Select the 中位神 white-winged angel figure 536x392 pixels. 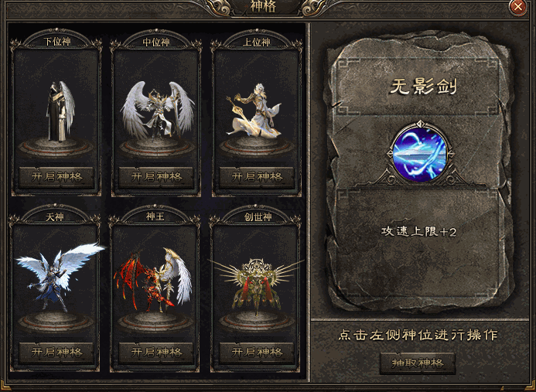(x=157, y=109)
